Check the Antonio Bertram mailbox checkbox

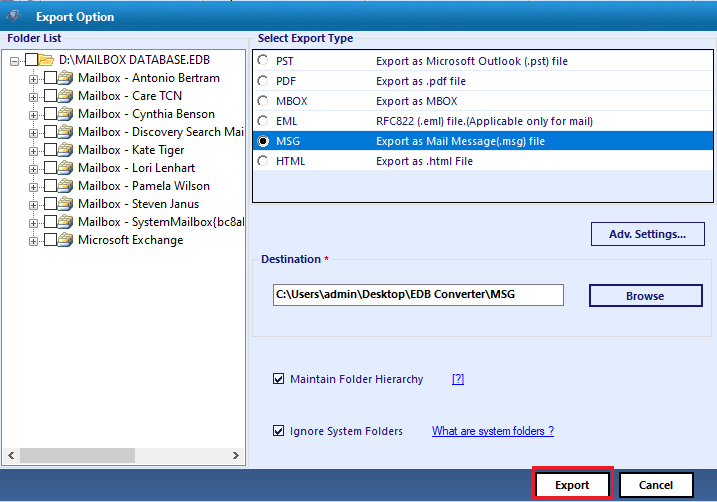click(x=50, y=78)
